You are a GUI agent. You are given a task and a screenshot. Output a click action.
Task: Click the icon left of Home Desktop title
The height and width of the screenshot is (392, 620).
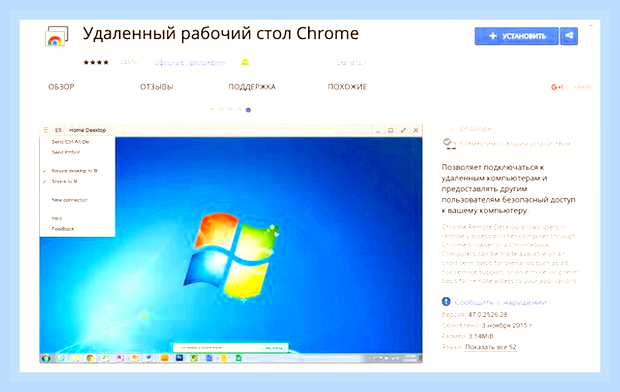(x=58, y=130)
